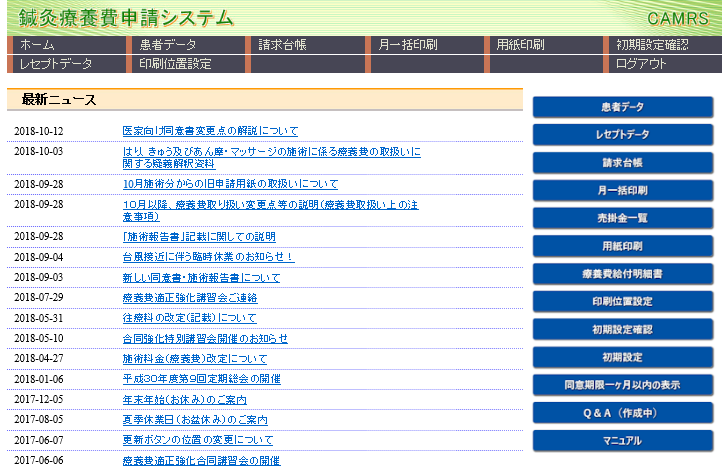This screenshot has height=466, width=728.
Task: Click the 請求台帳 sidebar button
Action: tap(623, 163)
